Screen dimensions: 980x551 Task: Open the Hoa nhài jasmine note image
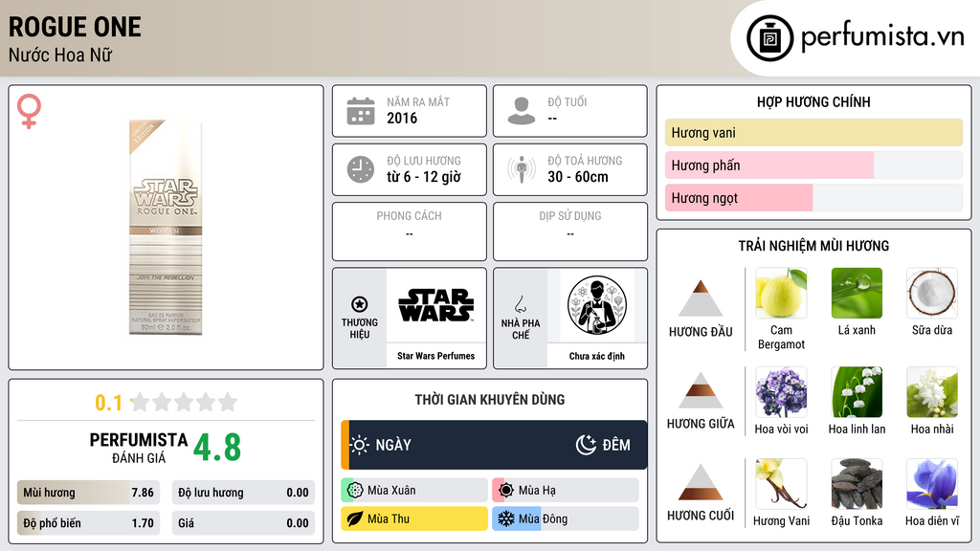pos(932,391)
